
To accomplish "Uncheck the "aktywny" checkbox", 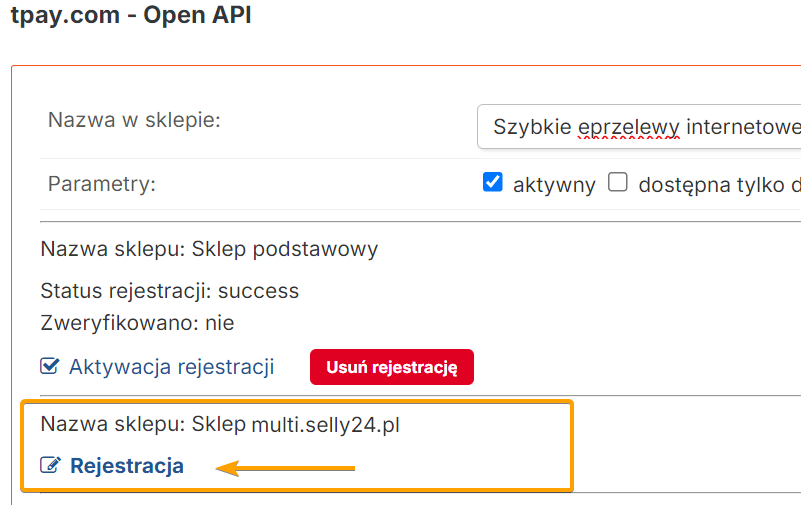I will pyautogui.click(x=492, y=183).
